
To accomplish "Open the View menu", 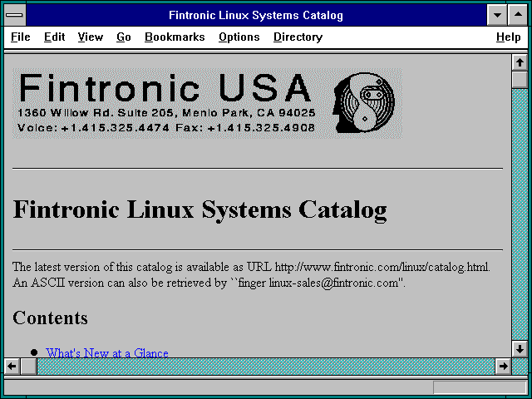I will click(x=91, y=37).
